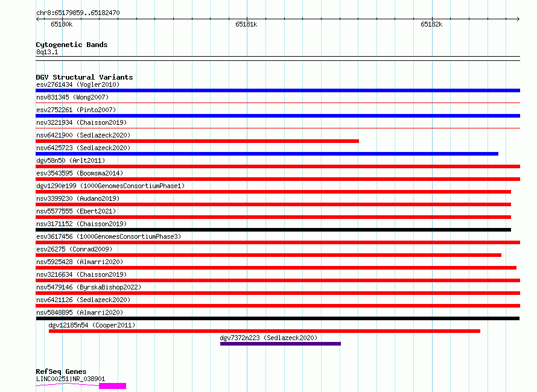537x392 pixels.
Task: Click the 65180k ruler tick label
Action: coord(62,24)
